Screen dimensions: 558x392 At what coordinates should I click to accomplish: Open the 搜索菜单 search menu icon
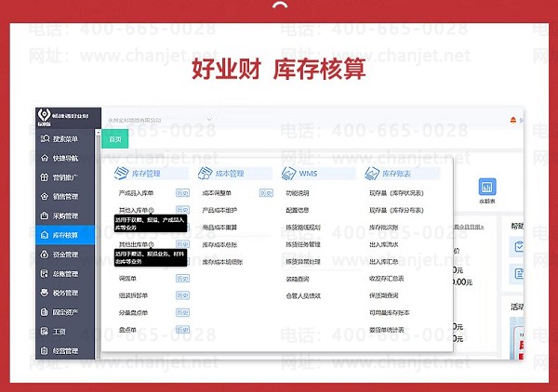click(45, 138)
